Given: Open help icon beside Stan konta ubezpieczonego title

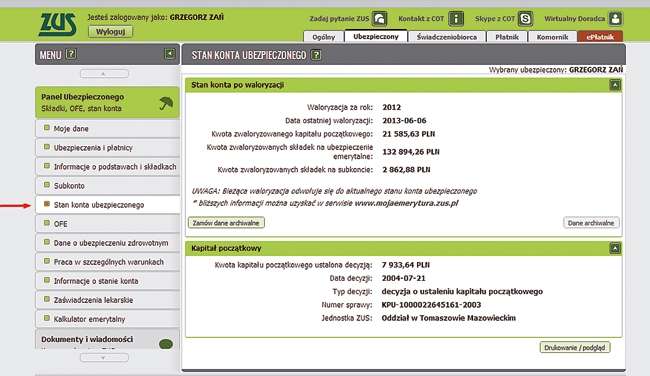Looking at the screenshot, I should coord(316,55).
